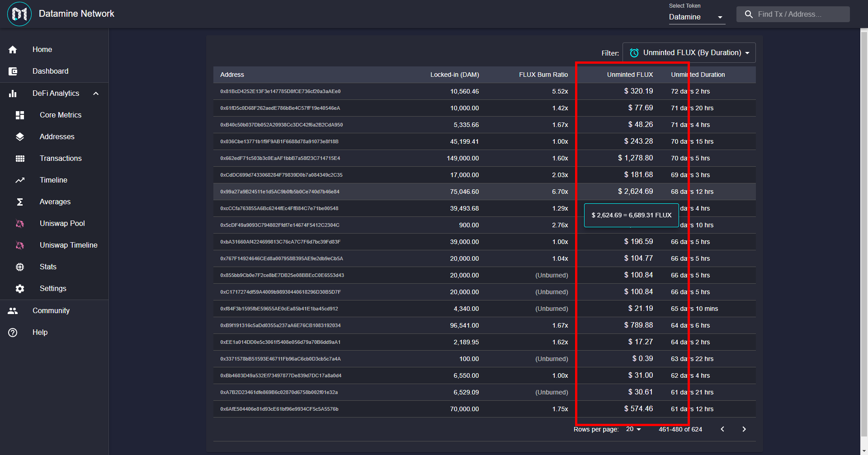Click the Addresses layers icon

tap(20, 137)
